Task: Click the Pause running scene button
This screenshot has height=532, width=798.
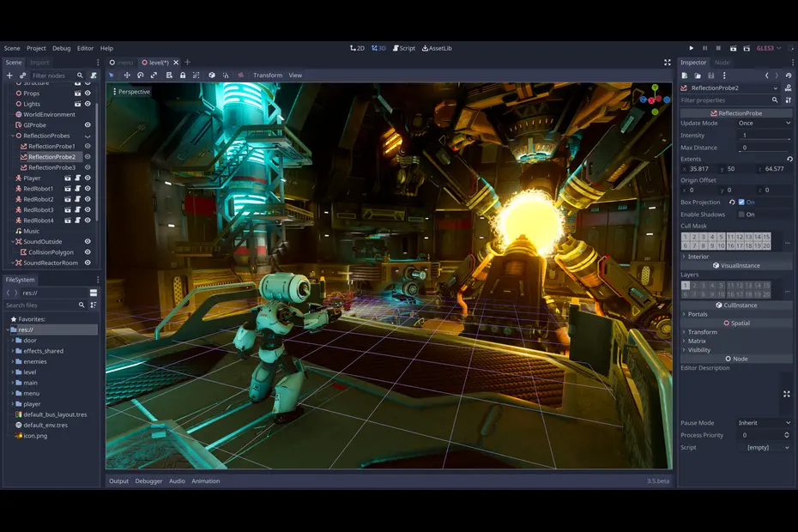Action: pos(704,48)
